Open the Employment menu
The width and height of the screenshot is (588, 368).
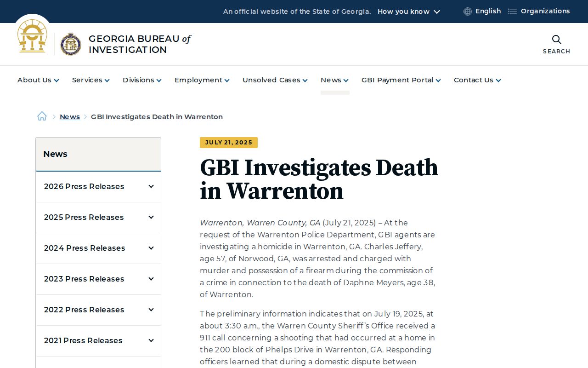202,80
